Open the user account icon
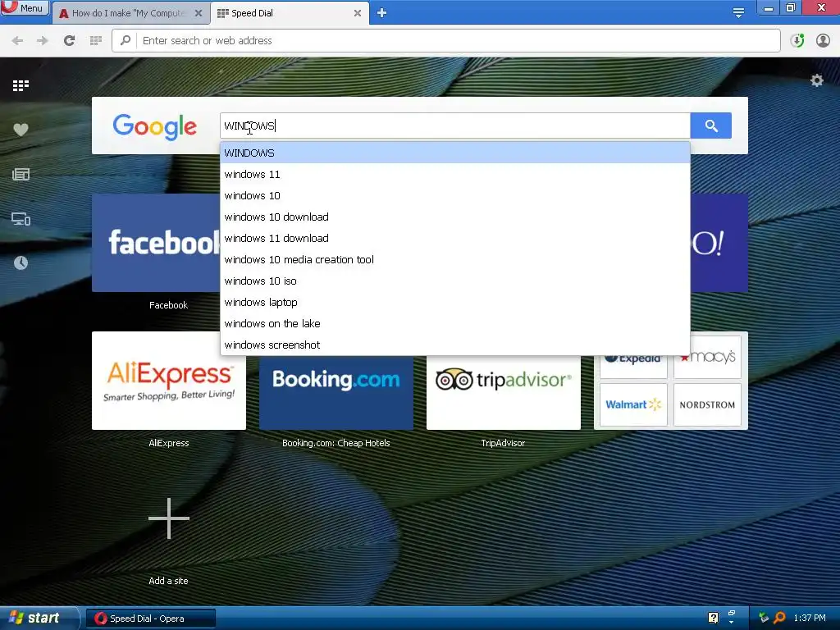Image resolution: width=840 pixels, height=630 pixels. tap(823, 41)
